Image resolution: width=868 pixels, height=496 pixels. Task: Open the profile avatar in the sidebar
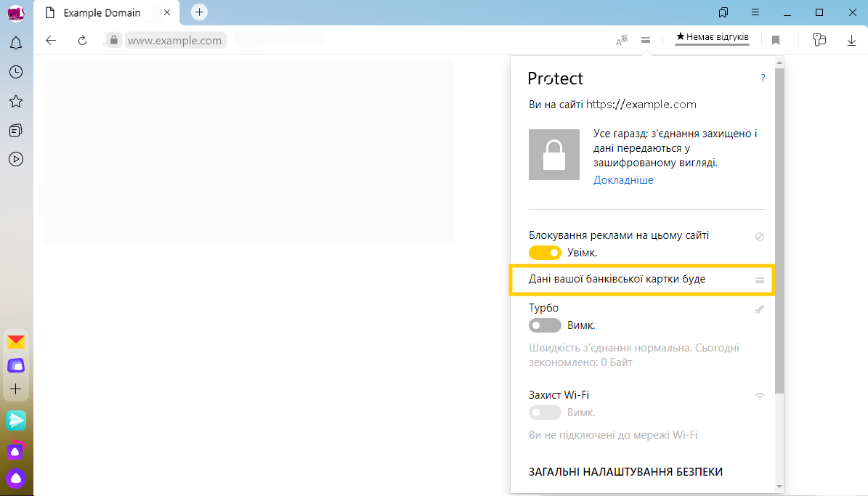16,14
